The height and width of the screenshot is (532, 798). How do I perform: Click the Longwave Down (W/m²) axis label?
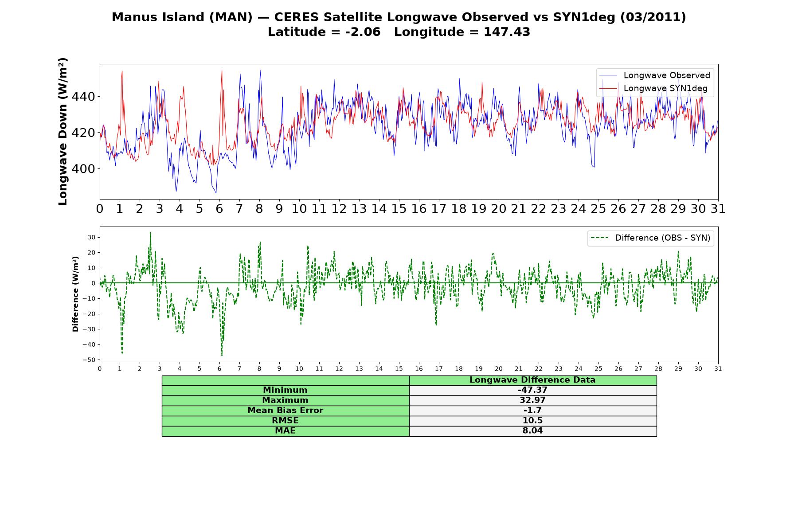63,131
